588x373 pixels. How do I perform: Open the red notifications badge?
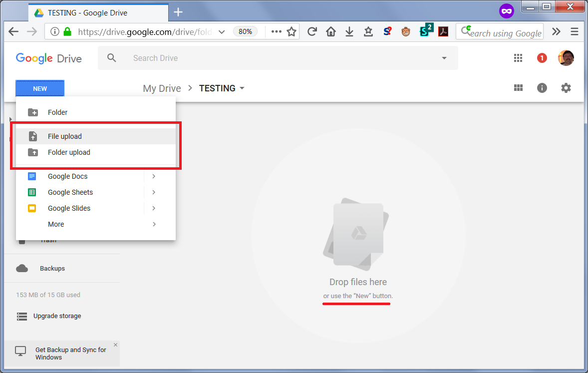click(542, 58)
